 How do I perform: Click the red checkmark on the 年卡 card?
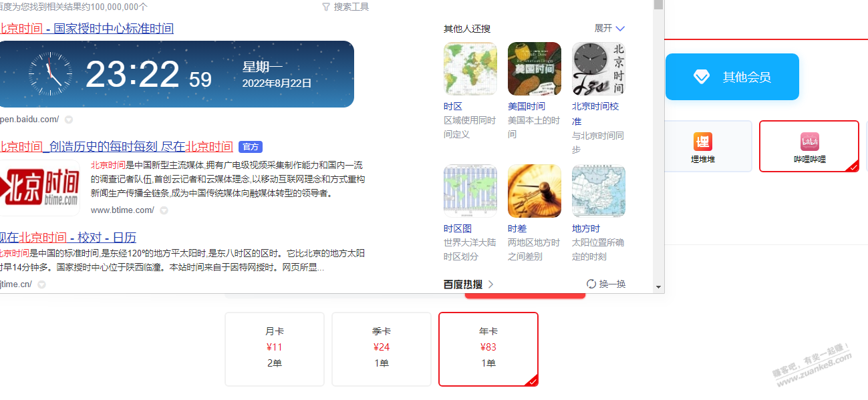click(x=533, y=381)
